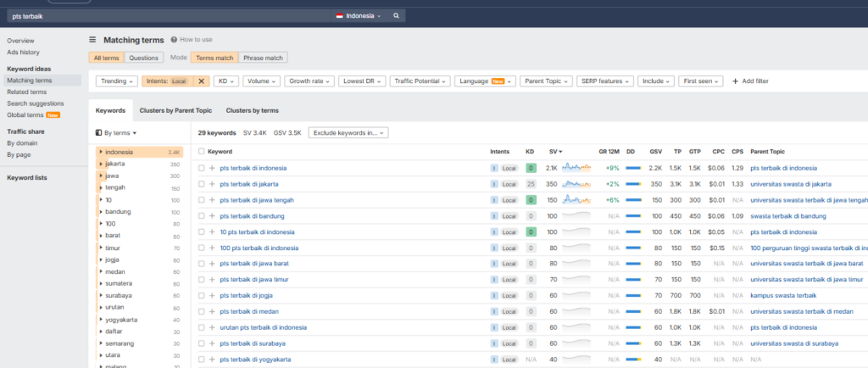
Task: Add 'pts terbaik di bandung' with plus icon
Action: pos(212,216)
